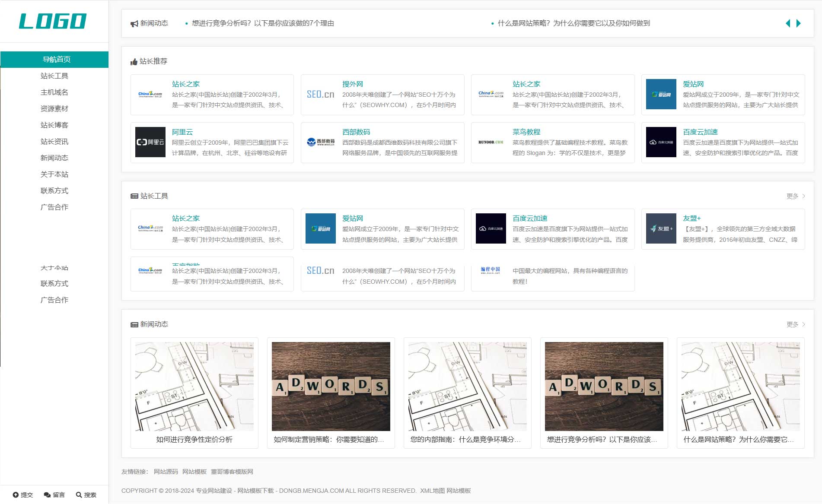Click first China Z.com logo in 站长推荐

(x=150, y=94)
